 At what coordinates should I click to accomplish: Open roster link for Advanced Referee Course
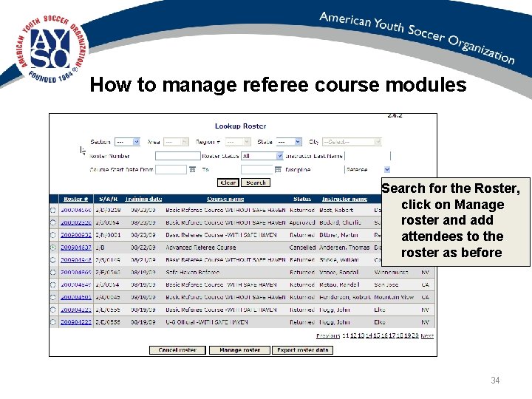(76, 248)
